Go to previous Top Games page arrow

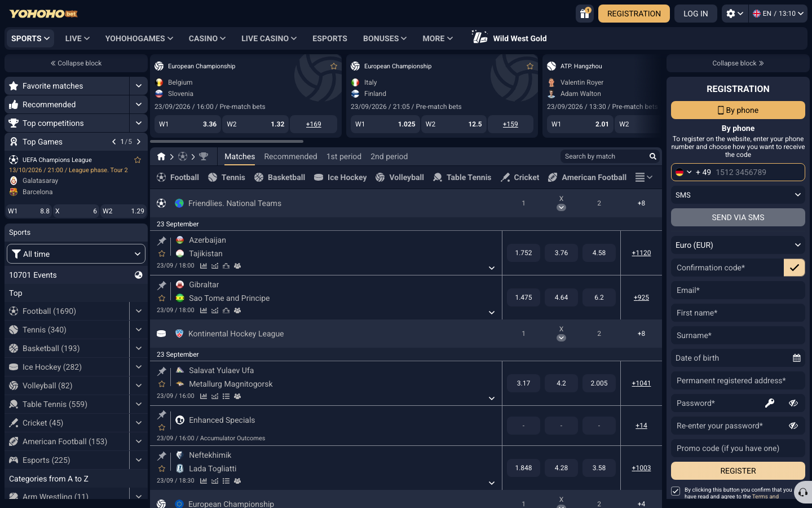[114, 142]
